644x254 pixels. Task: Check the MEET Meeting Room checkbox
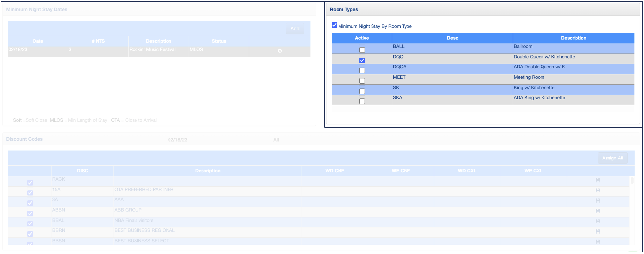click(x=362, y=81)
